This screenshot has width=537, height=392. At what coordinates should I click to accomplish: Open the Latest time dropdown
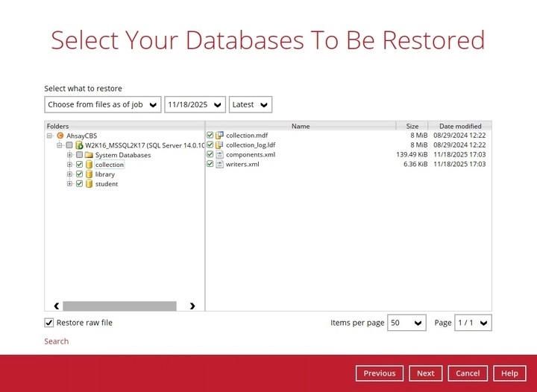tap(251, 104)
